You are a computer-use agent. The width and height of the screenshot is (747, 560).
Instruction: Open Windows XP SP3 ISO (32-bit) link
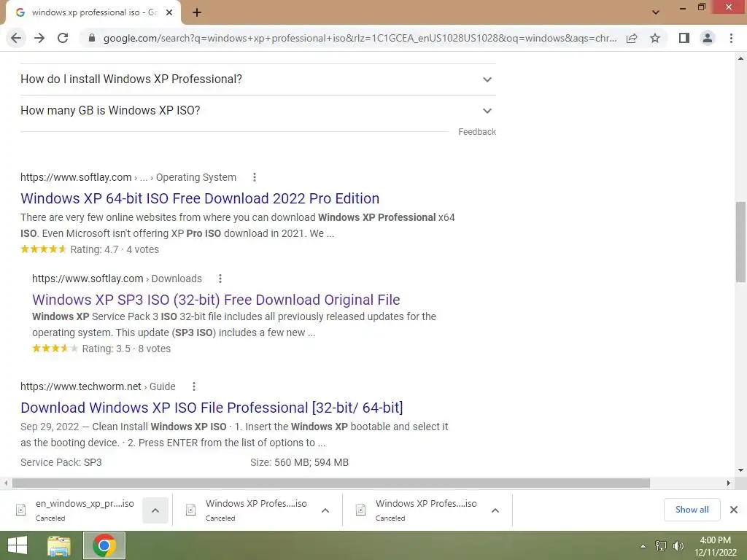coord(216,300)
